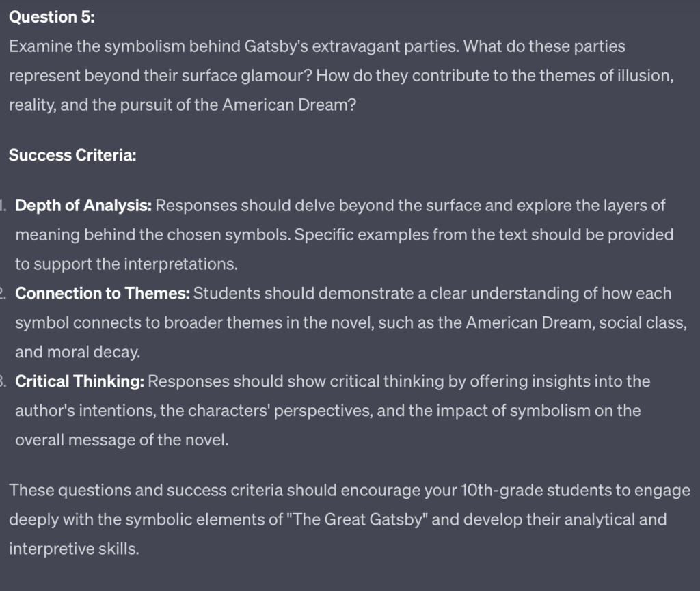Click the "Question 5:" heading

click(52, 17)
